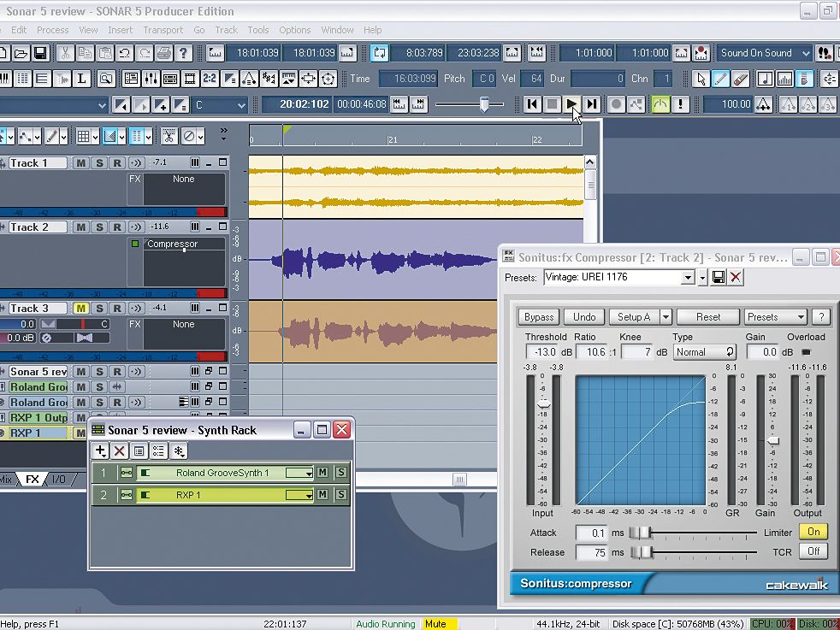This screenshot has width=840, height=630.
Task: Click the Save floppy disk icon
Action: pyautogui.click(x=40, y=53)
